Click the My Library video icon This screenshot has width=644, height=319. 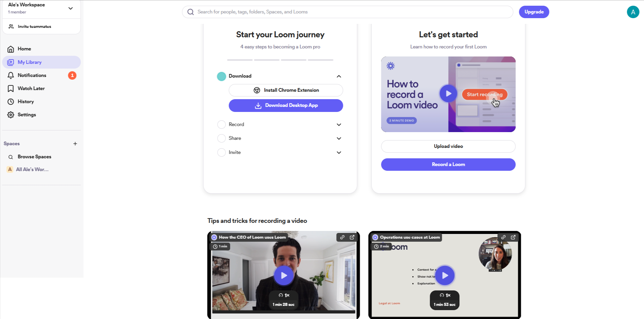click(11, 62)
